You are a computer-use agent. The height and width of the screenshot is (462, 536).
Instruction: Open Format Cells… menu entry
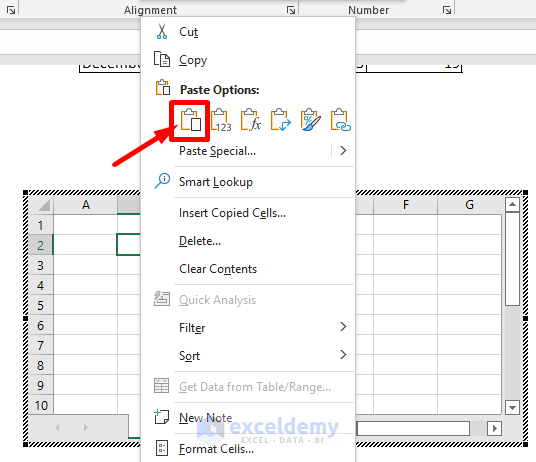248,448
